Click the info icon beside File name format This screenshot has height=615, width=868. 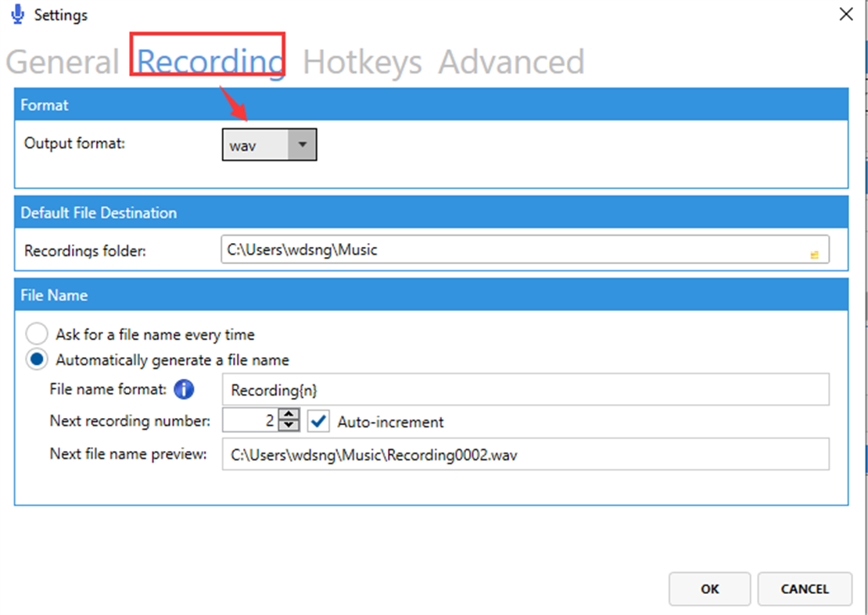(185, 389)
